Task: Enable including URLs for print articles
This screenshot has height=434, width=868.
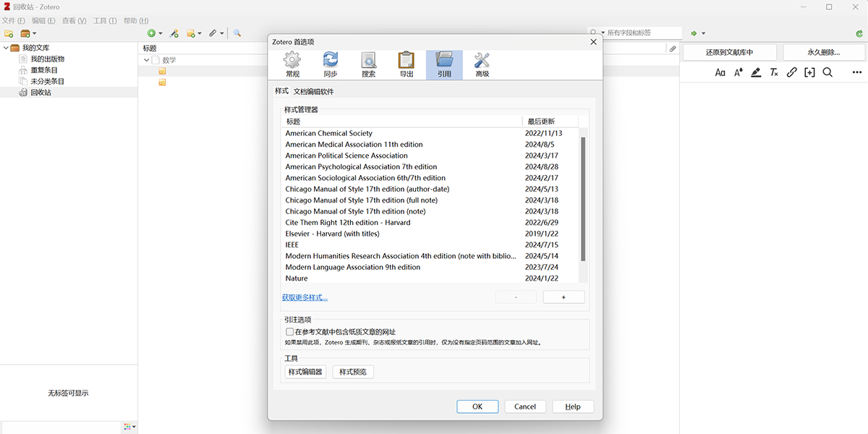Action: pyautogui.click(x=288, y=332)
